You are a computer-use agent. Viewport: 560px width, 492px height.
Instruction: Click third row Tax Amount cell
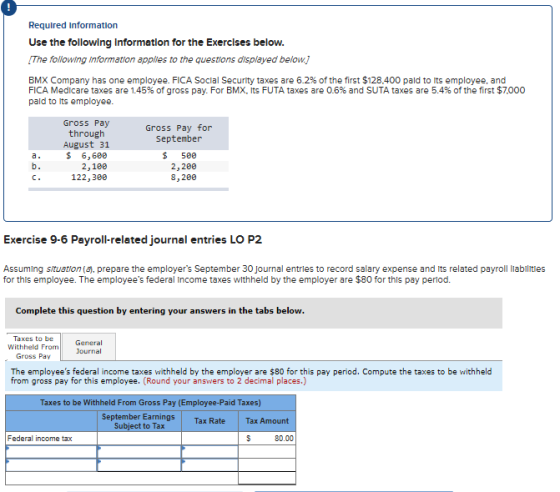point(267,465)
